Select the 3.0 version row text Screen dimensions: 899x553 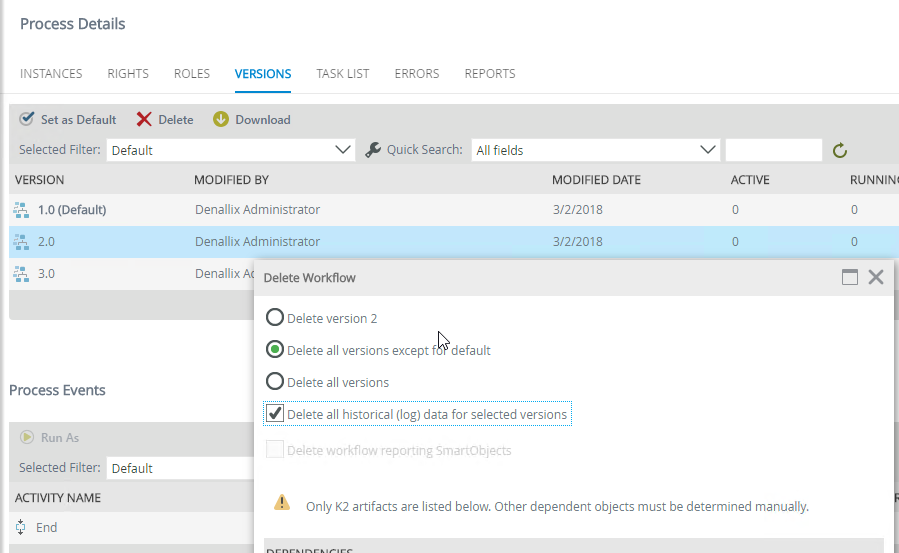46,274
